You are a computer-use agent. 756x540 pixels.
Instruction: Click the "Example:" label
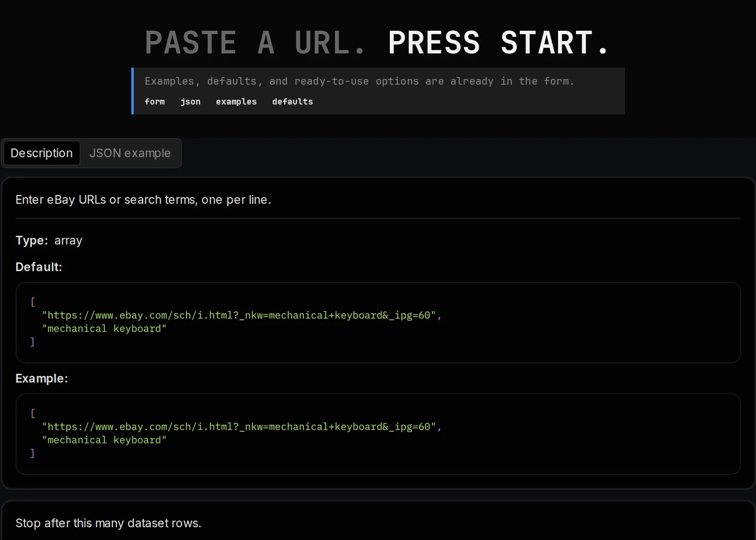point(42,379)
